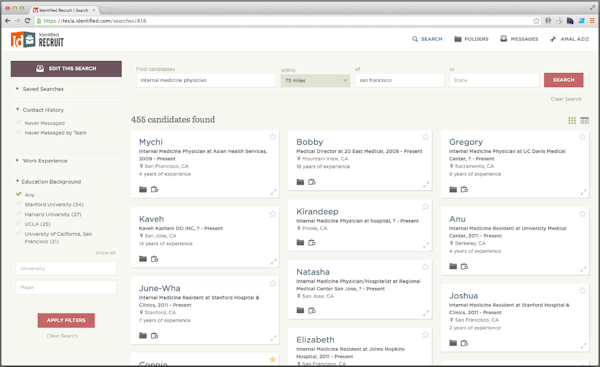Viewport: 600px width, 367px height.
Task: Expand Kirandeep's card with arrow icon
Action: tap(426, 245)
